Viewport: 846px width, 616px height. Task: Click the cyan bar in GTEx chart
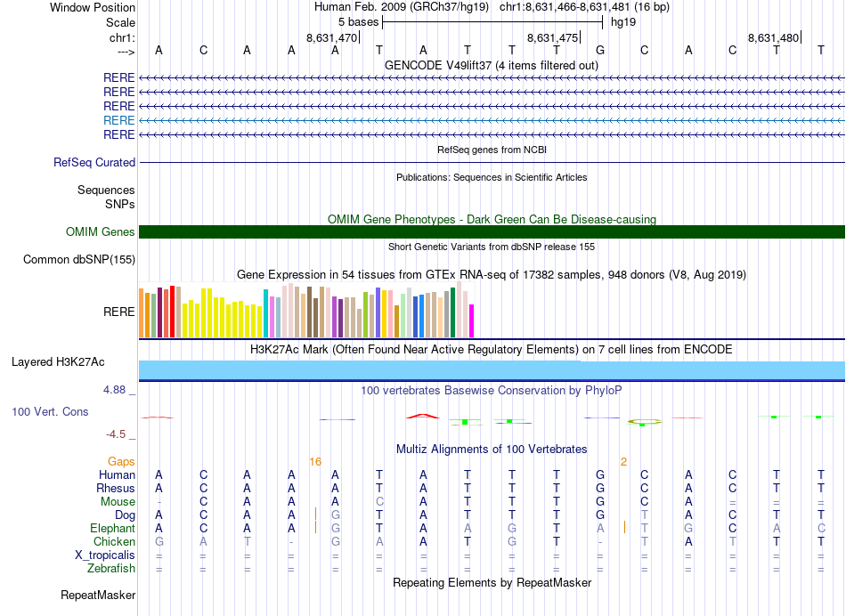(x=265, y=313)
